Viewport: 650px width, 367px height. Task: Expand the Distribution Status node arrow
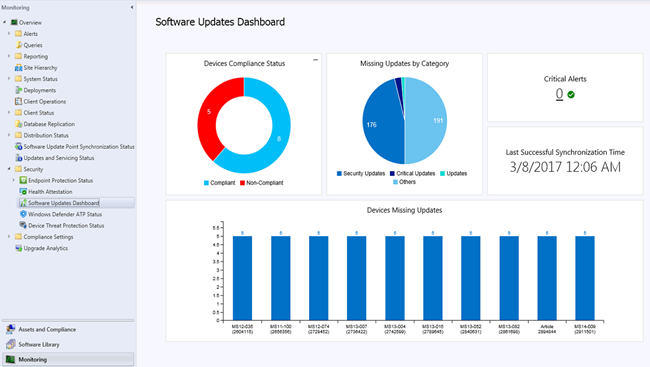(x=9, y=135)
